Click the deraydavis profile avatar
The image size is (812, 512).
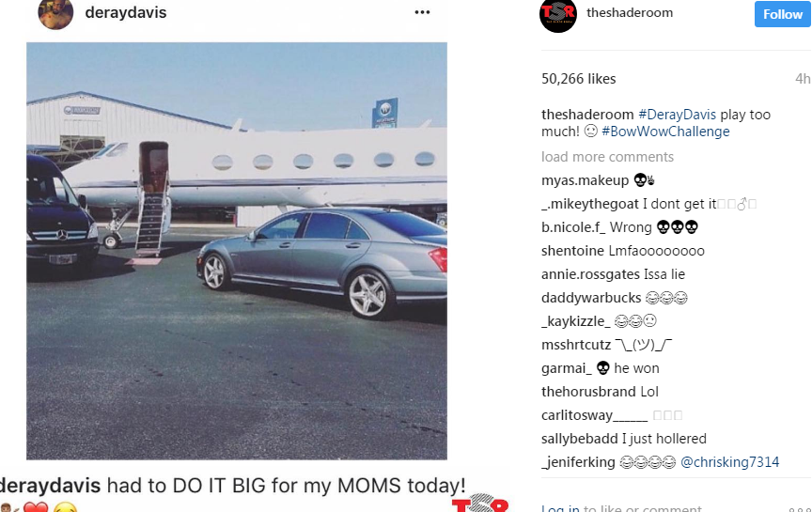click(x=55, y=13)
